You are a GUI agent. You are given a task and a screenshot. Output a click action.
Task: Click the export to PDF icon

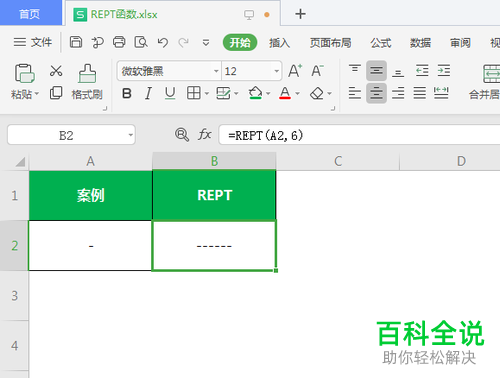click(97, 42)
